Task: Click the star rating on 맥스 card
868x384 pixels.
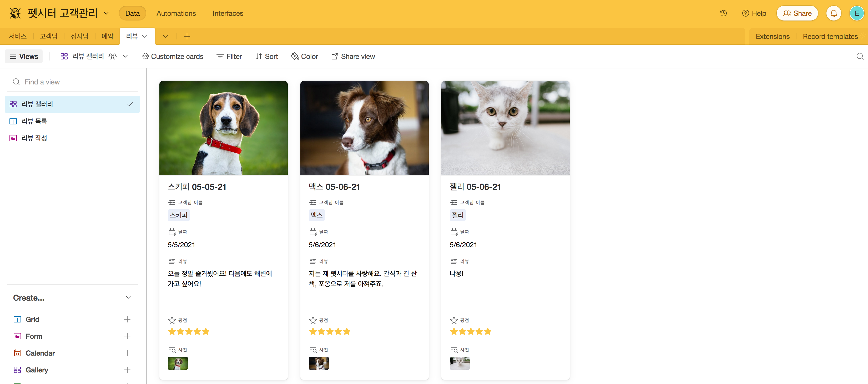Action: 330,331
